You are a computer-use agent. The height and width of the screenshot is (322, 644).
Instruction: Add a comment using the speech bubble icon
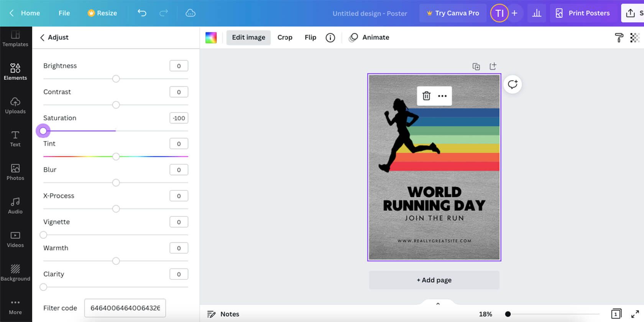coord(513,84)
